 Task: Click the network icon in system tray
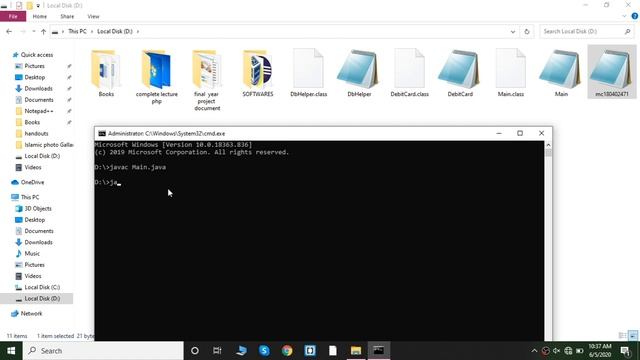pos(568,351)
